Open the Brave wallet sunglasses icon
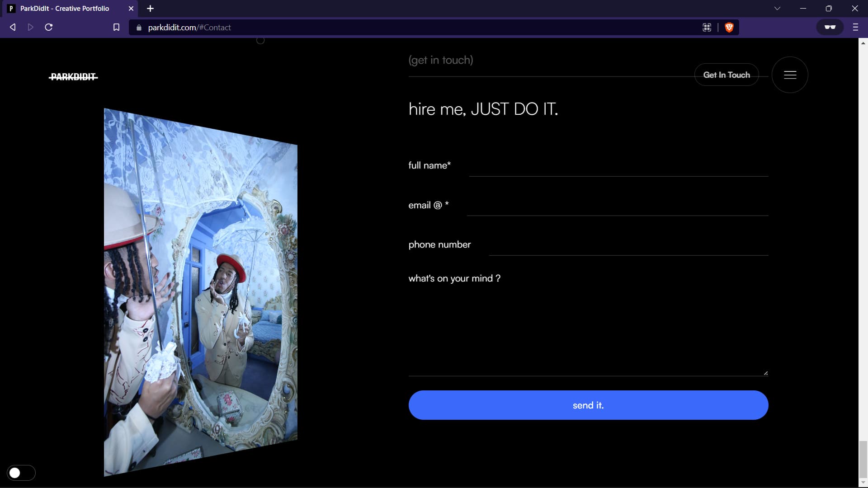The width and height of the screenshot is (868, 488). click(x=830, y=27)
